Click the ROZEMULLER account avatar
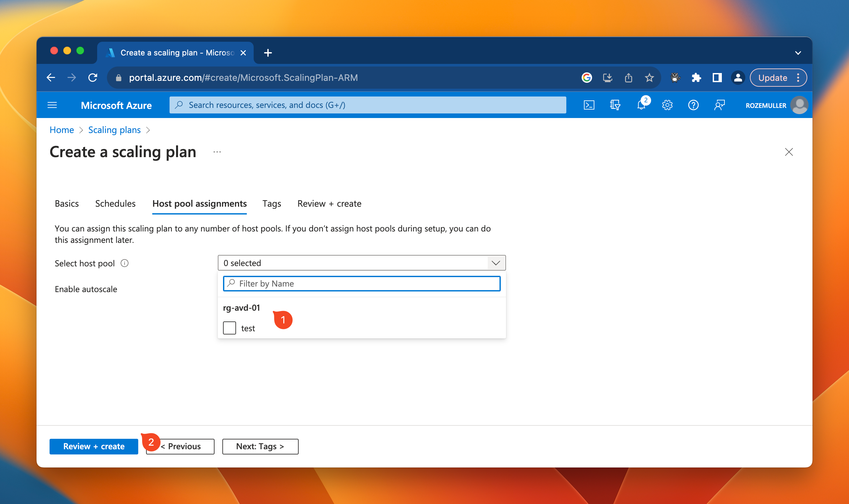Image resolution: width=849 pixels, height=504 pixels. pos(800,105)
